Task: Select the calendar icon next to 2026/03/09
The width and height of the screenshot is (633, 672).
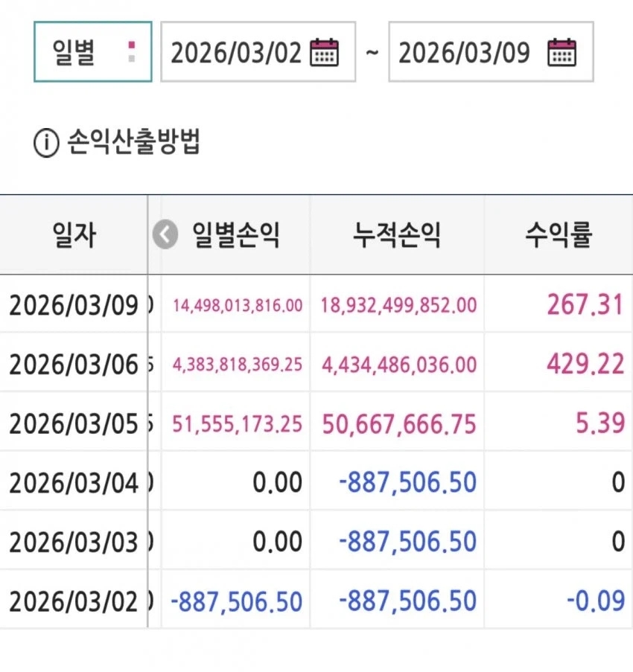Action: (561, 52)
